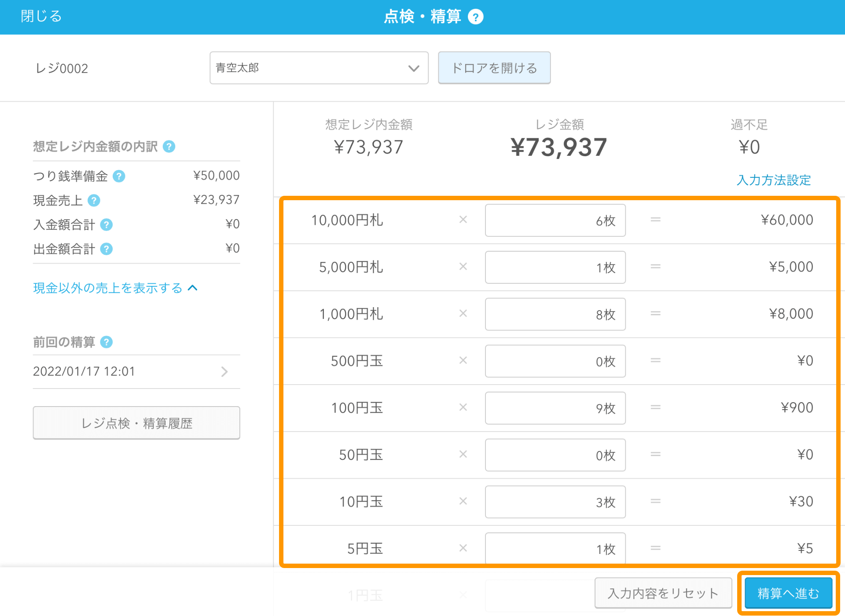Click the dropdown arrow in the cashier selector
This screenshot has height=616, width=845.
(x=413, y=68)
